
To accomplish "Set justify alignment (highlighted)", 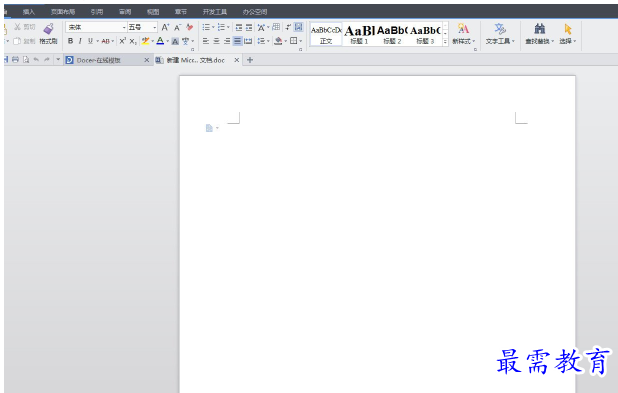I will (x=237, y=41).
